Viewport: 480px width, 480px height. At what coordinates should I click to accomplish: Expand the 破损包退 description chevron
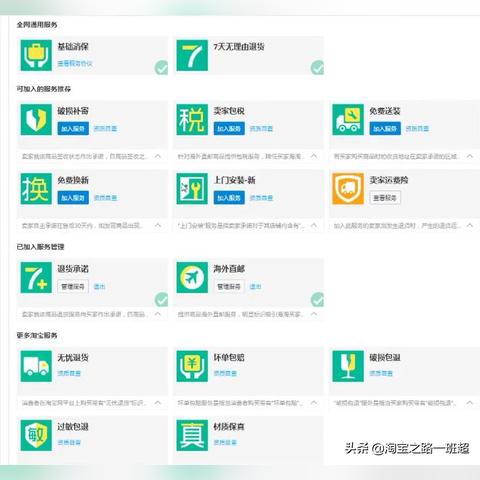(470, 403)
